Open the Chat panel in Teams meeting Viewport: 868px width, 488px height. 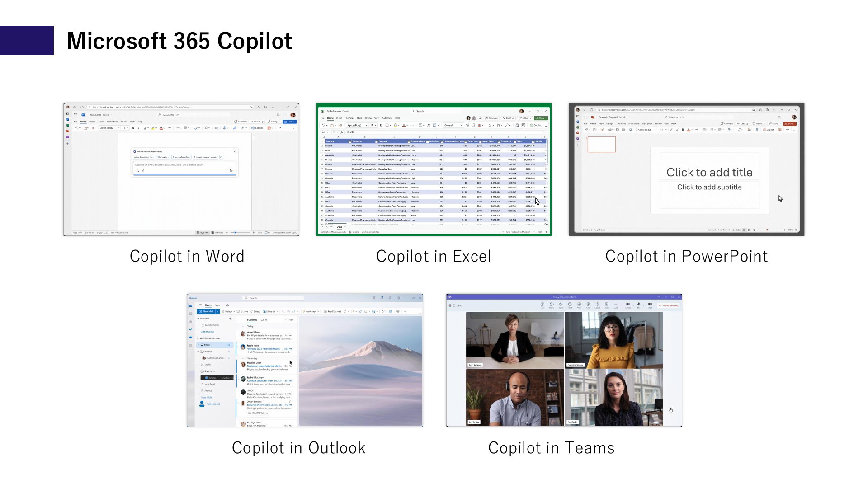(x=542, y=305)
